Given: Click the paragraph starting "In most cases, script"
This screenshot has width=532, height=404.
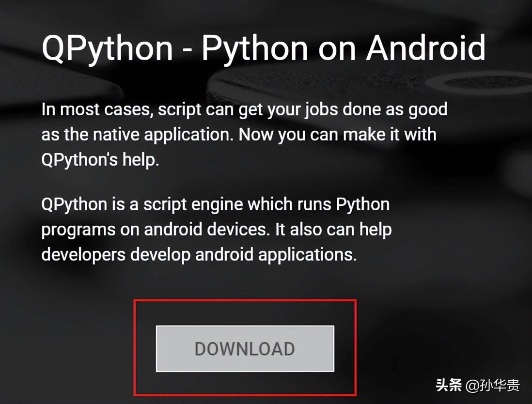Looking at the screenshot, I should pyautogui.click(x=244, y=135).
